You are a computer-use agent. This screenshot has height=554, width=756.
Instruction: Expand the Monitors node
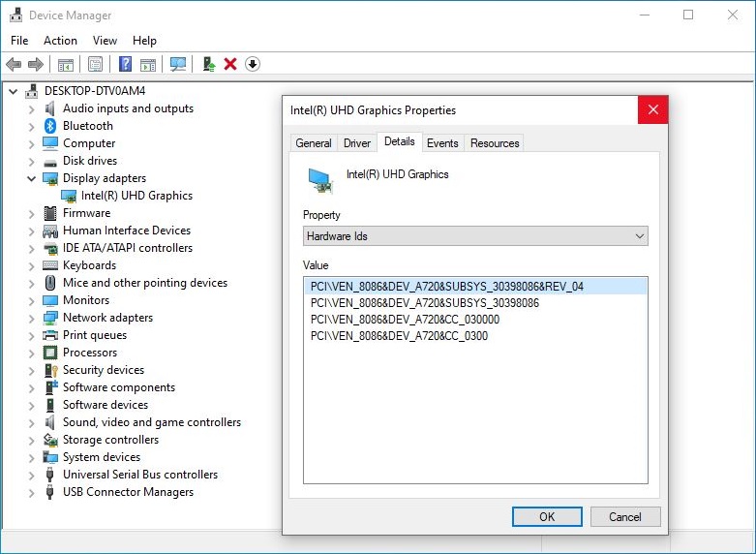point(32,300)
